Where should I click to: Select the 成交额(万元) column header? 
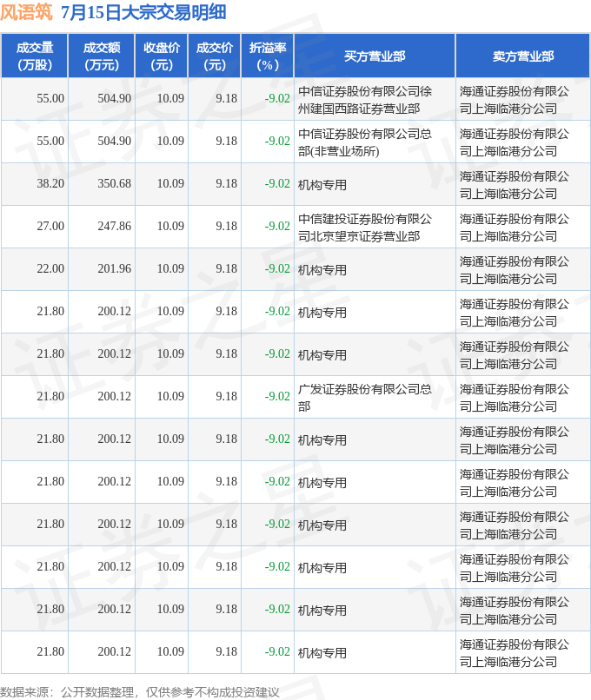coord(102,56)
